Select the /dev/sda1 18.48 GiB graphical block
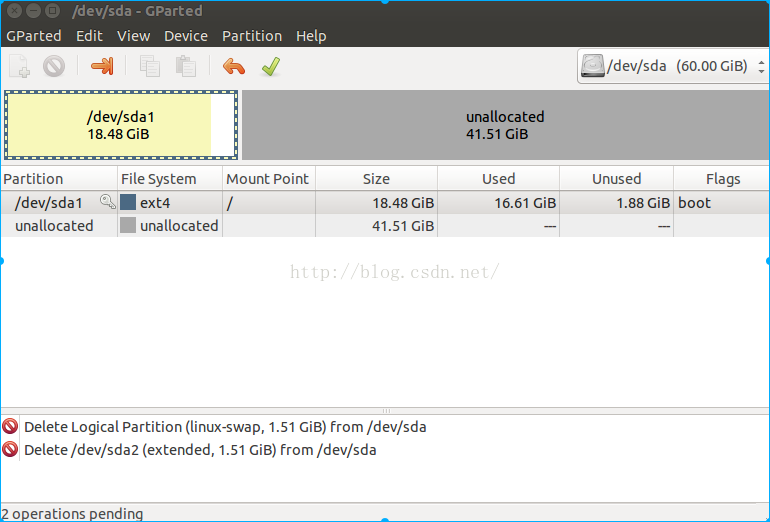Screen dimensions: 770x522 pyautogui.click(x=121, y=125)
